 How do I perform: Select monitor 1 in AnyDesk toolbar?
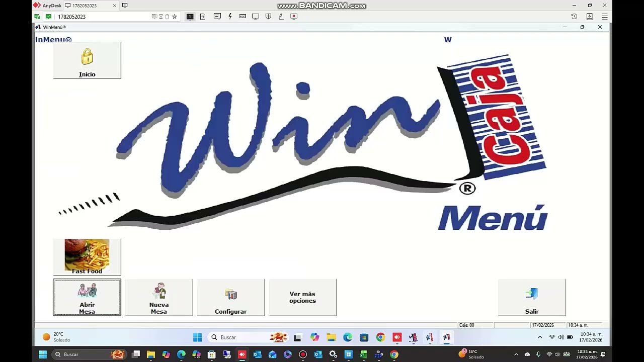pos(190,17)
